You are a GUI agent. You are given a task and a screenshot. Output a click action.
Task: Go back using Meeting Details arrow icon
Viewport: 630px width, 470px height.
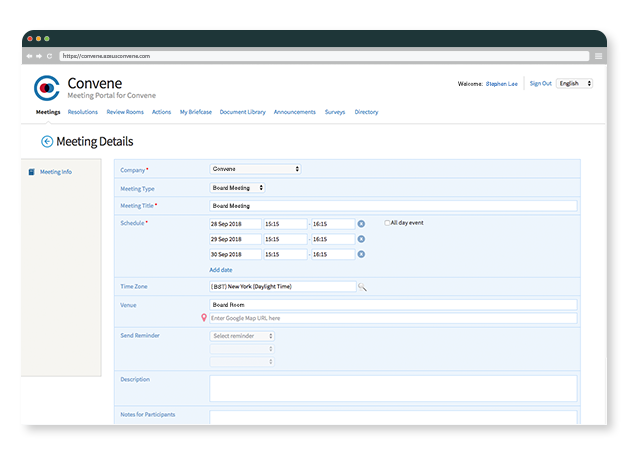coord(47,141)
